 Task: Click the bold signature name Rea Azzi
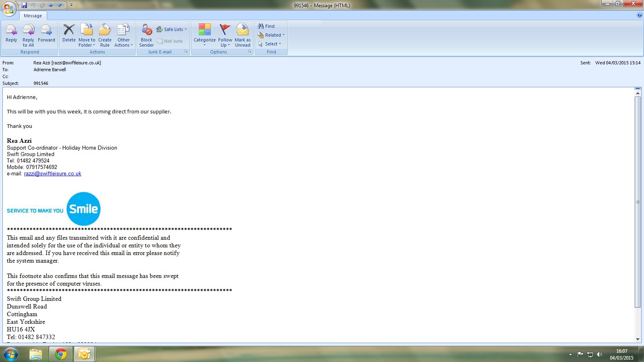click(19, 141)
